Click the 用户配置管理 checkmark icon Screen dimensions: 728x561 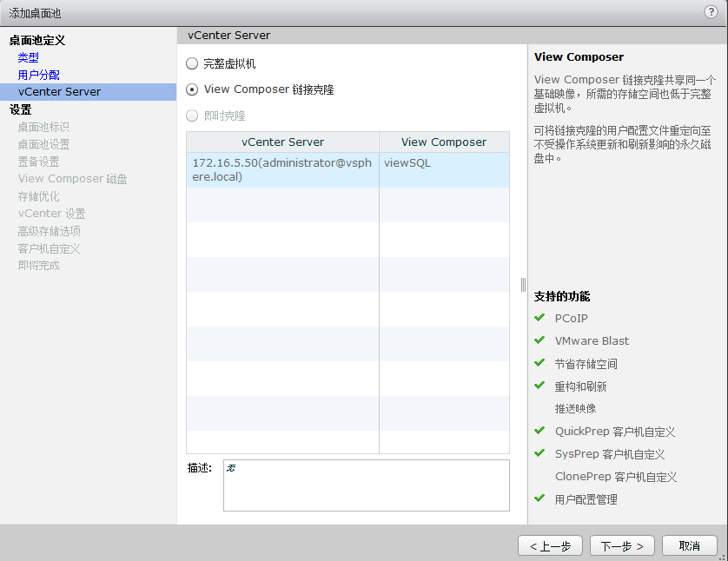539,498
